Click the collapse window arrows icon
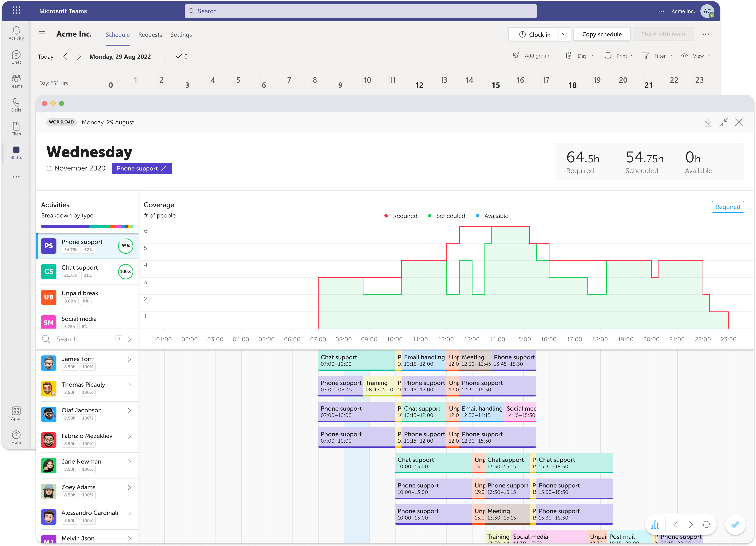 tap(723, 123)
